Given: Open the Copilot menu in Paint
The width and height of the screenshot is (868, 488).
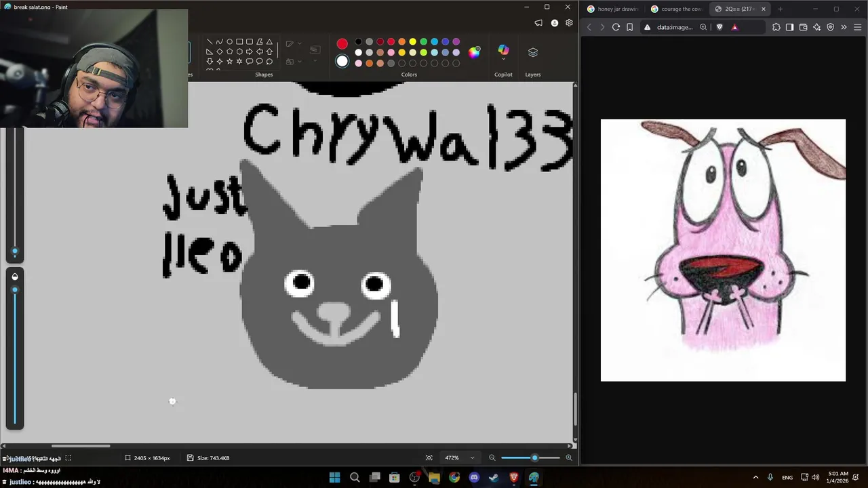Looking at the screenshot, I should pos(503,58).
